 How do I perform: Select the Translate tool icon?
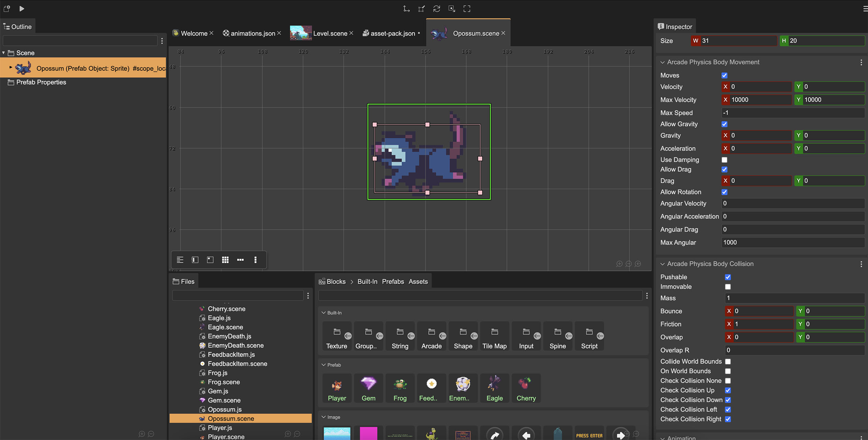pyautogui.click(x=406, y=9)
